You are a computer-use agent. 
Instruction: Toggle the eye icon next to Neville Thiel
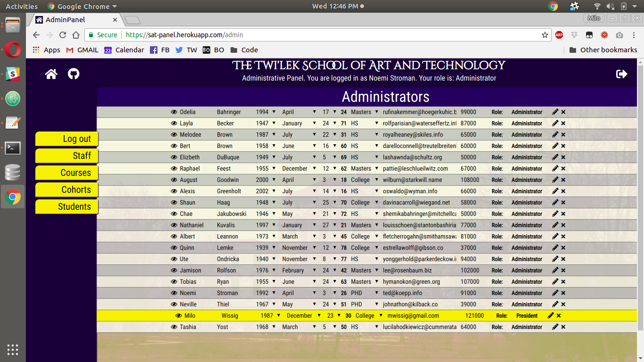(174, 304)
